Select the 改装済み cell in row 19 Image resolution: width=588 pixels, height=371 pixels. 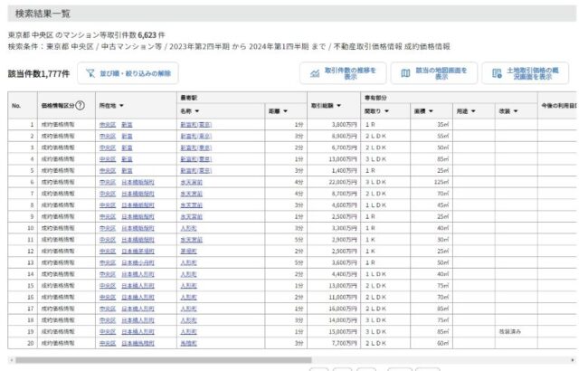click(x=516, y=332)
